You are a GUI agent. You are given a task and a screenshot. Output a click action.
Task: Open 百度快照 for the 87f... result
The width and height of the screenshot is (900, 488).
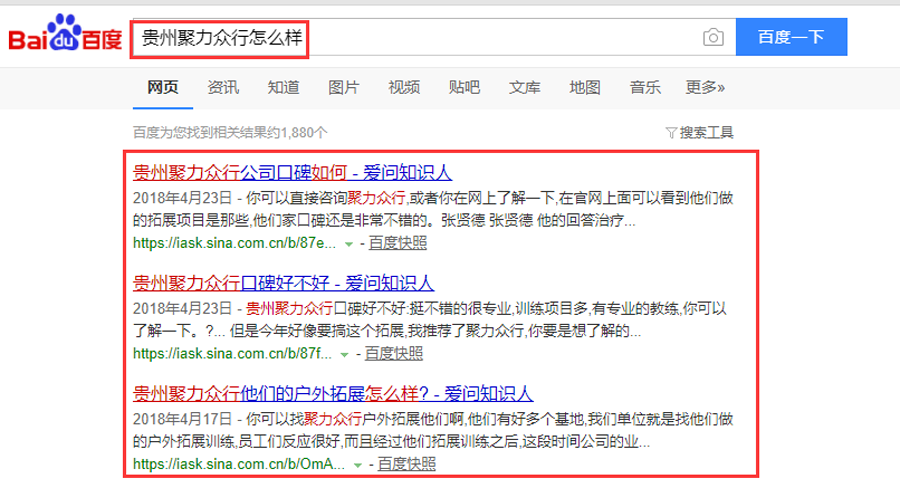coord(393,354)
